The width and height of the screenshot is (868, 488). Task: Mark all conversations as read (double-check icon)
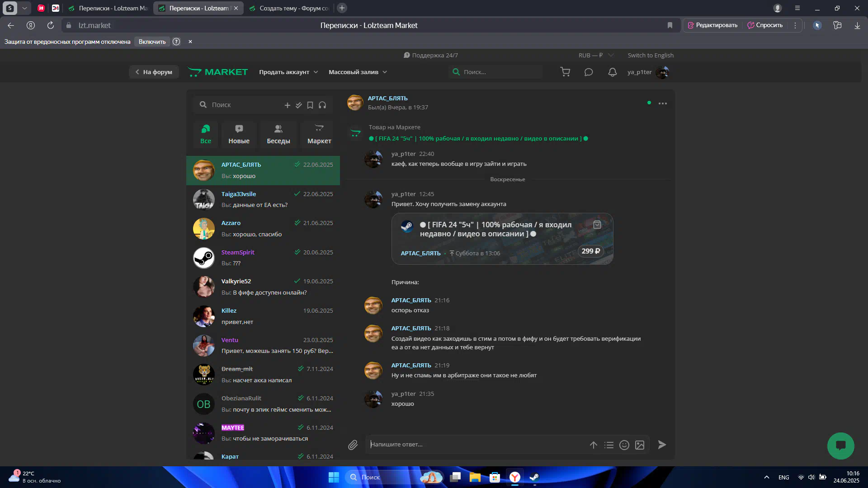coord(299,105)
